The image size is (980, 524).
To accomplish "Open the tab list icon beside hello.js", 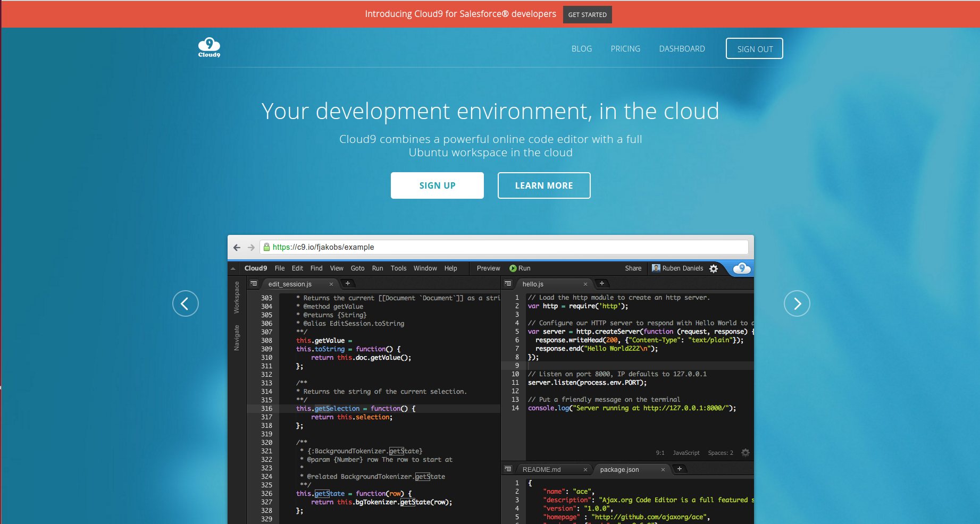I will pyautogui.click(x=508, y=284).
